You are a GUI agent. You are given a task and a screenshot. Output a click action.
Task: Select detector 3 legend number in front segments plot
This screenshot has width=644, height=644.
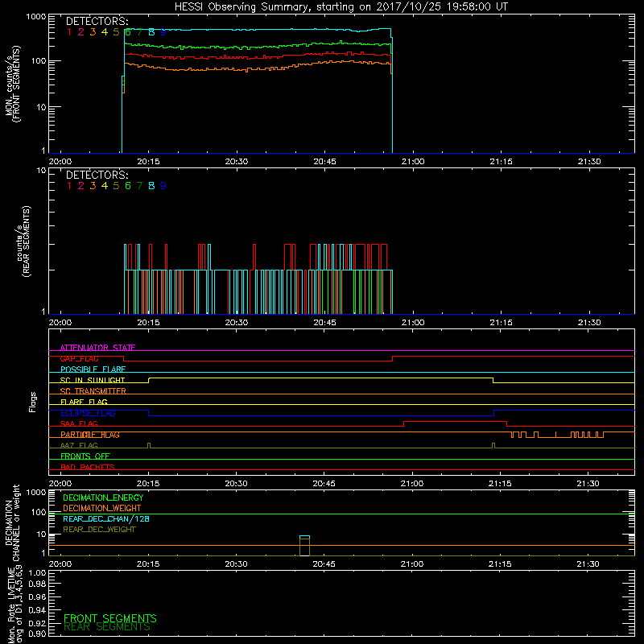93,32
